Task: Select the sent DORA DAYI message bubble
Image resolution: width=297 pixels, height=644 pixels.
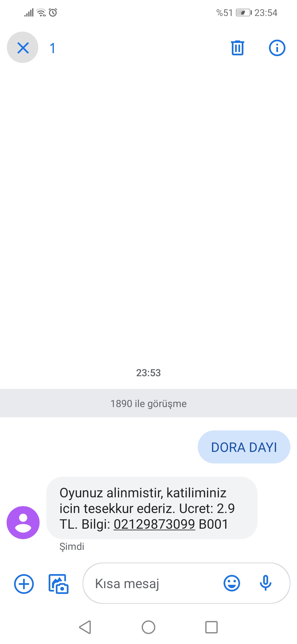Action: pos(244,447)
